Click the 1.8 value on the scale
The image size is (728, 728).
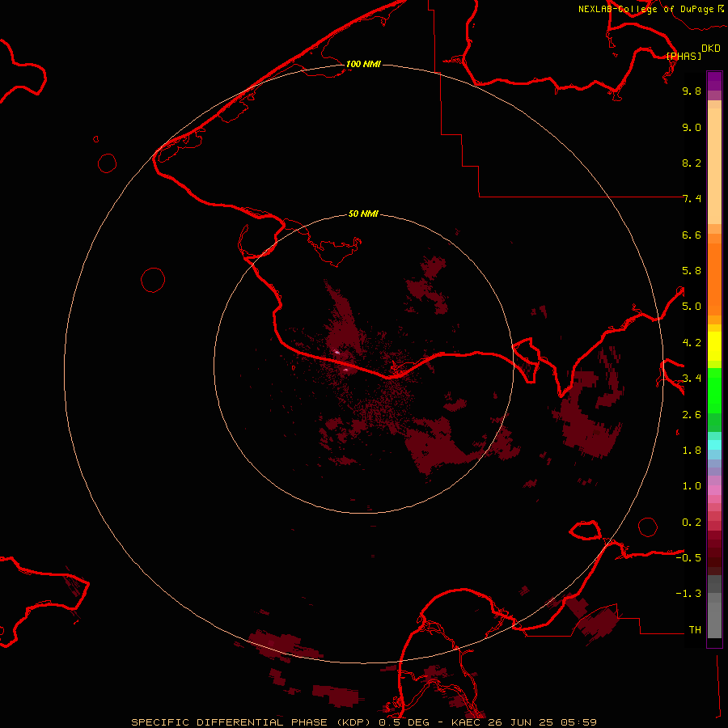(692, 451)
